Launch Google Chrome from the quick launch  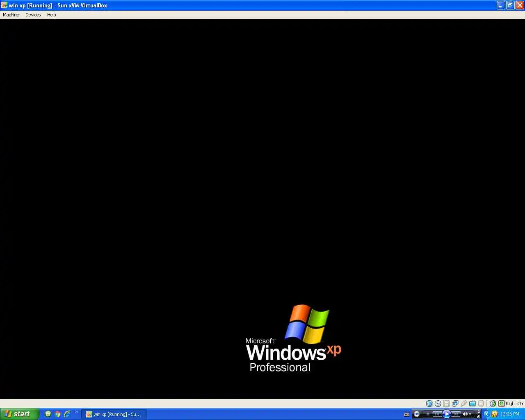point(58,414)
